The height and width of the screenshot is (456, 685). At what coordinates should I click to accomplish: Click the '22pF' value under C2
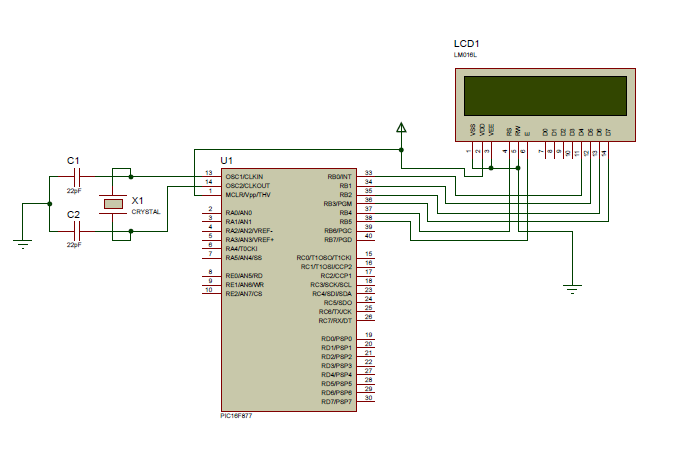tap(74, 245)
